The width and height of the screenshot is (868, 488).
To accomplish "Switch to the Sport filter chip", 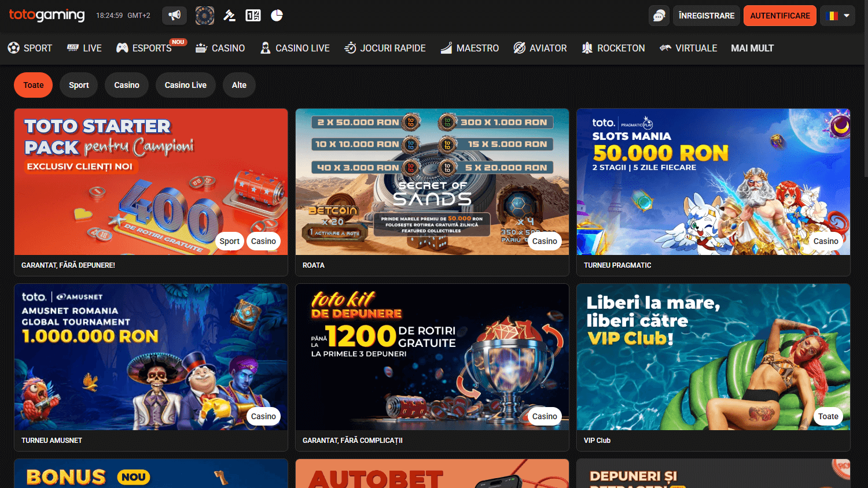I will (79, 85).
